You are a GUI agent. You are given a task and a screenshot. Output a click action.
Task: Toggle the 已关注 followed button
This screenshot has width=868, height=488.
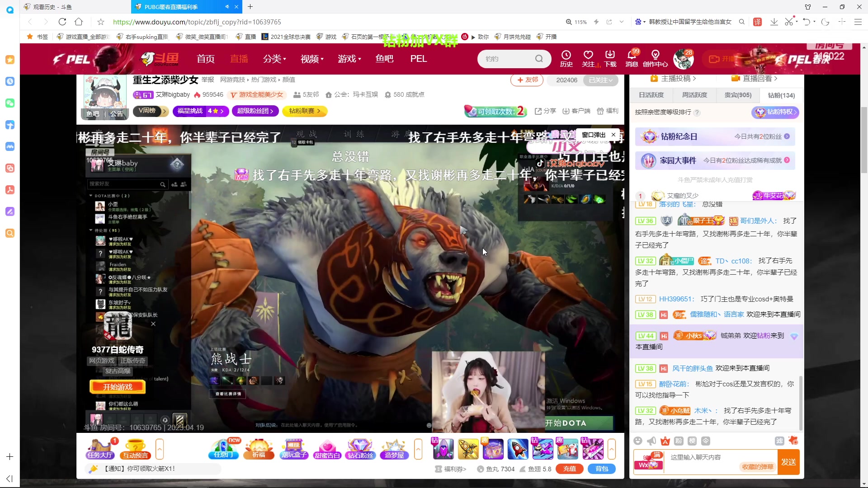click(600, 80)
